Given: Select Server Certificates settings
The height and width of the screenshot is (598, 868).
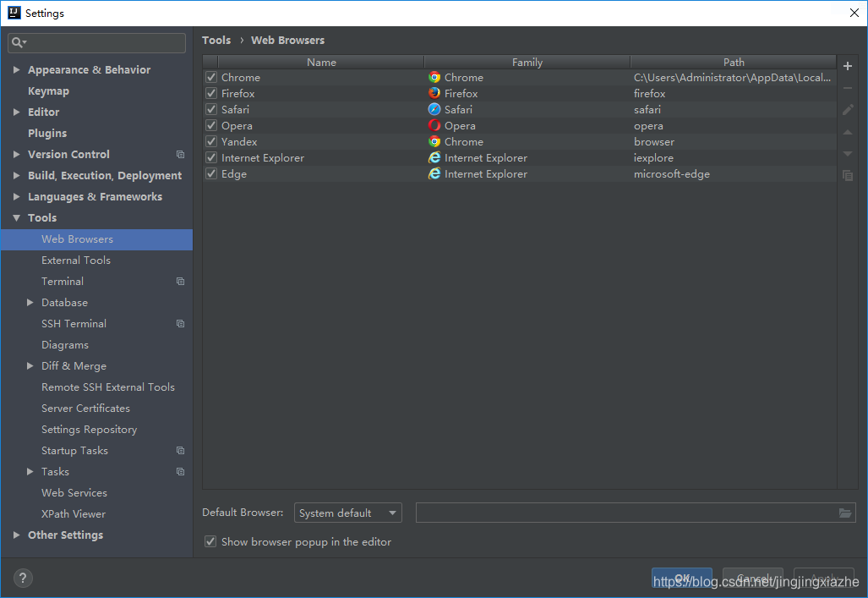Looking at the screenshot, I should tap(86, 409).
